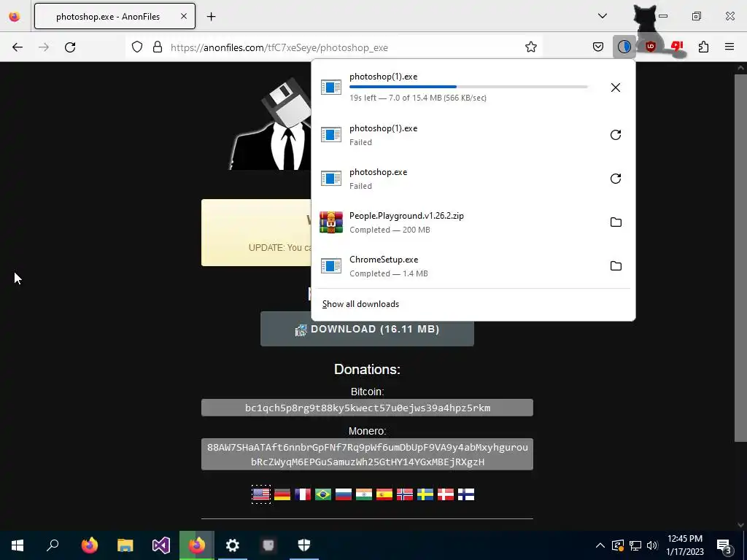Switch language to Spanish flag
Screen dimensions: 747x560
[x=384, y=495]
